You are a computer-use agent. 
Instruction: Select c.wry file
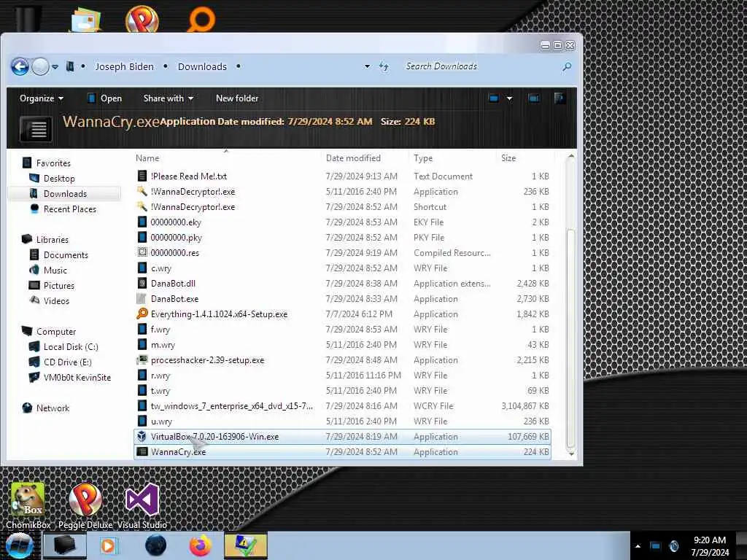[160, 268]
